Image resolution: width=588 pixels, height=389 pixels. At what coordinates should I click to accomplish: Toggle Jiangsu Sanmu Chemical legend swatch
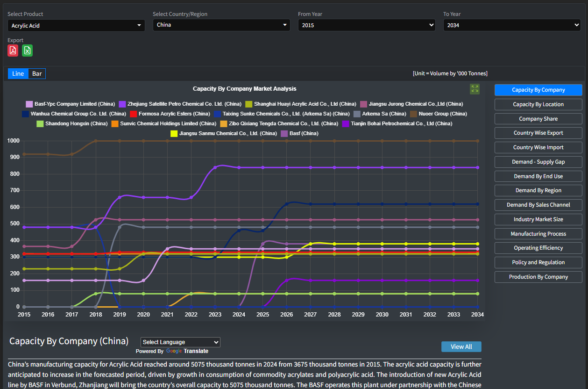coord(174,134)
